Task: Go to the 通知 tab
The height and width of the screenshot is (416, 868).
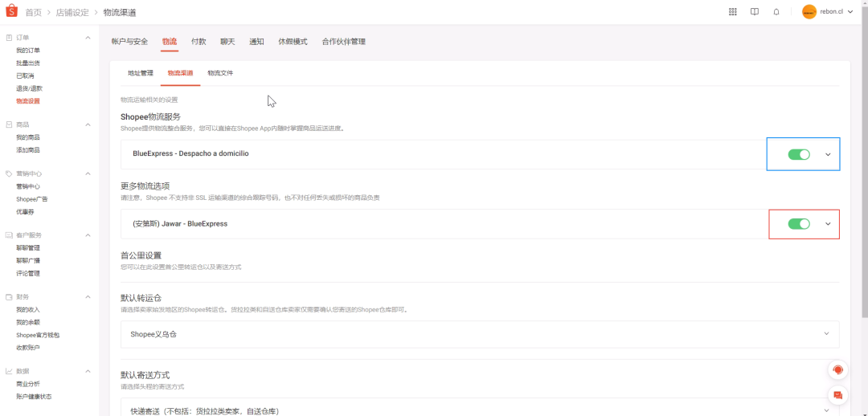Action: pos(256,42)
